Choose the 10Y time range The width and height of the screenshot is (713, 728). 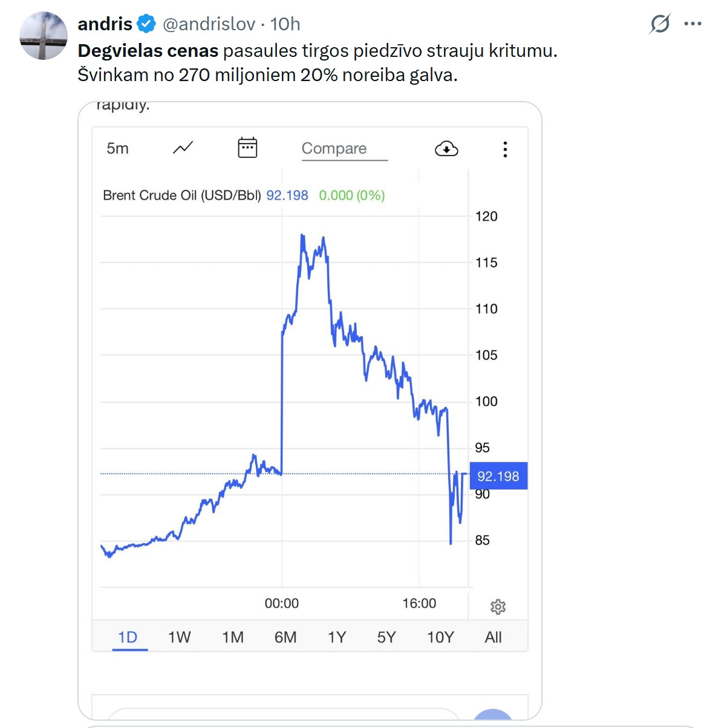pos(440,637)
